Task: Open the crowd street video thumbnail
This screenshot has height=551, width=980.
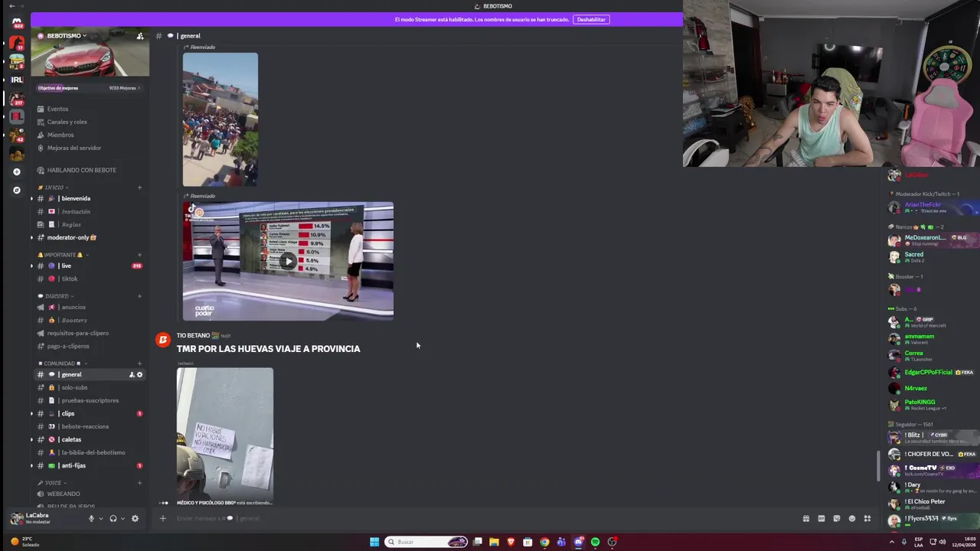Action: 220,119
